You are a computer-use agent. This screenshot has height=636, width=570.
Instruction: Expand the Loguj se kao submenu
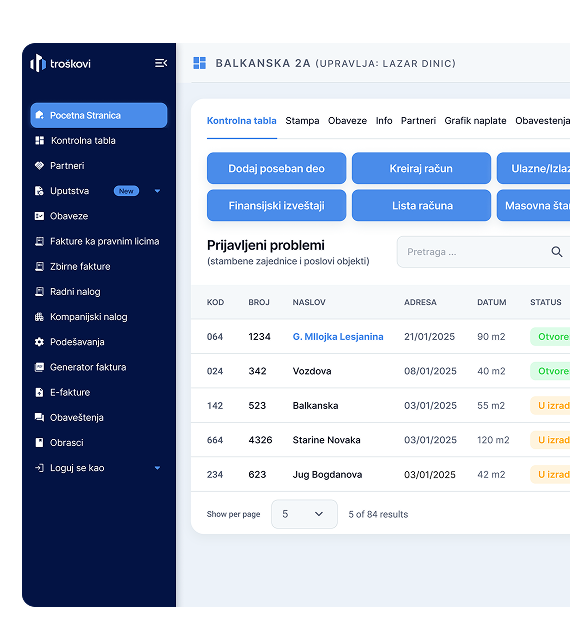(157, 468)
